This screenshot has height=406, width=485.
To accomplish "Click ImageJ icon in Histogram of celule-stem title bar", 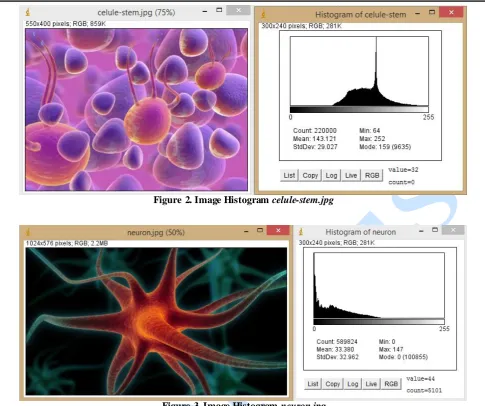I will pos(263,14).
